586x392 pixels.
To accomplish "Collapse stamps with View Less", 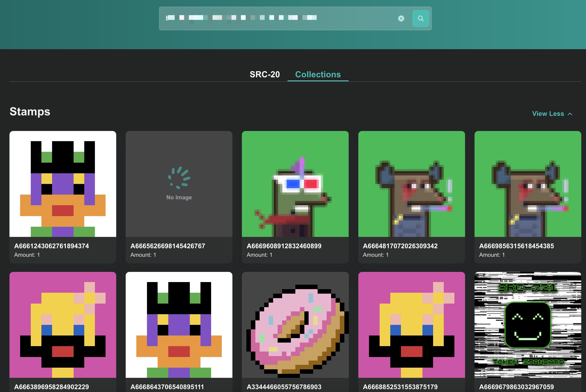I will 548,114.
